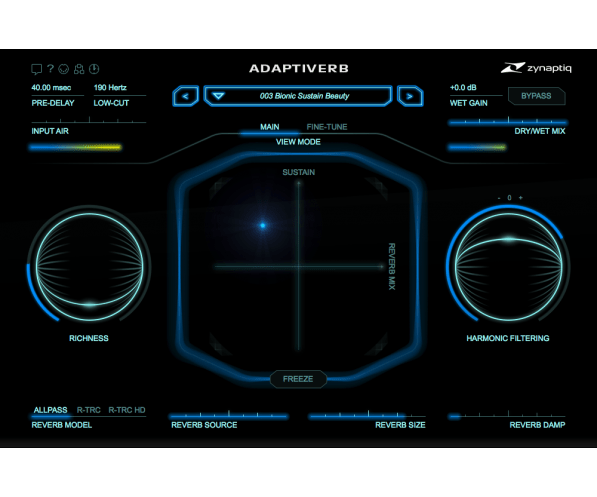Open the routing diagram icon
597x497 pixels.
coord(79,69)
